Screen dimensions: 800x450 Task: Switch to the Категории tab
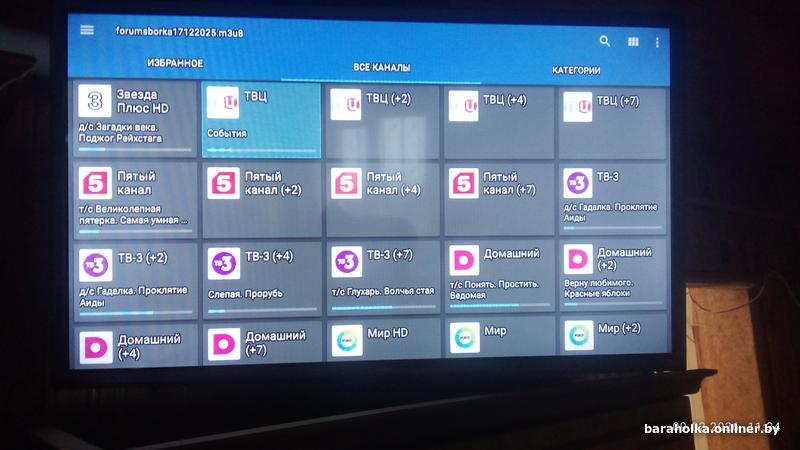click(576, 70)
